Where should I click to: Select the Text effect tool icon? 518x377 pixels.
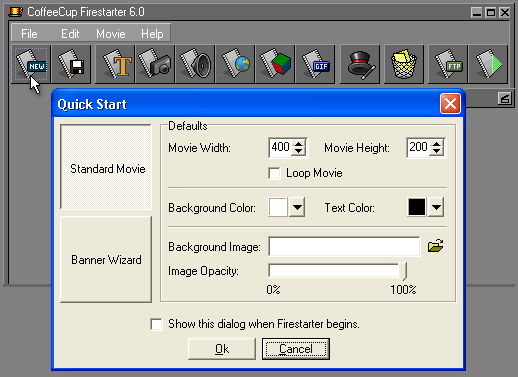(x=115, y=64)
